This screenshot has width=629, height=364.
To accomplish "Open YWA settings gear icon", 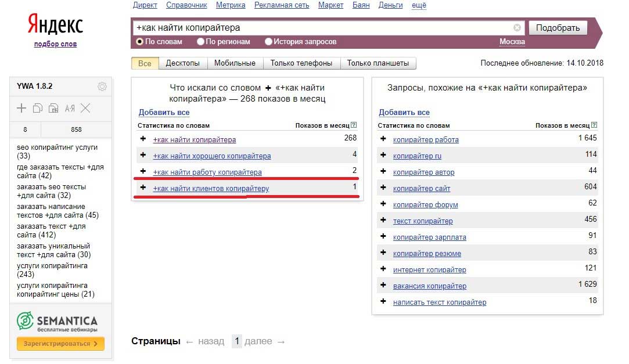I will pos(102,86).
